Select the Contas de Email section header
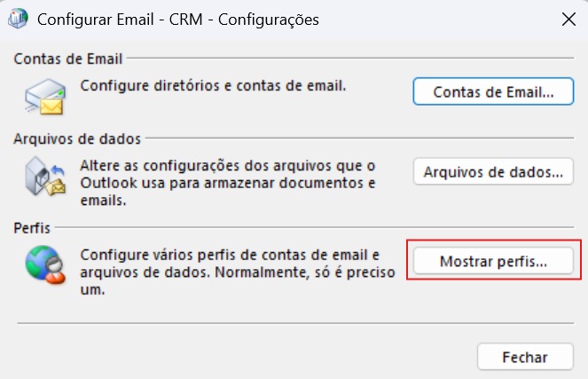 pos(68,59)
